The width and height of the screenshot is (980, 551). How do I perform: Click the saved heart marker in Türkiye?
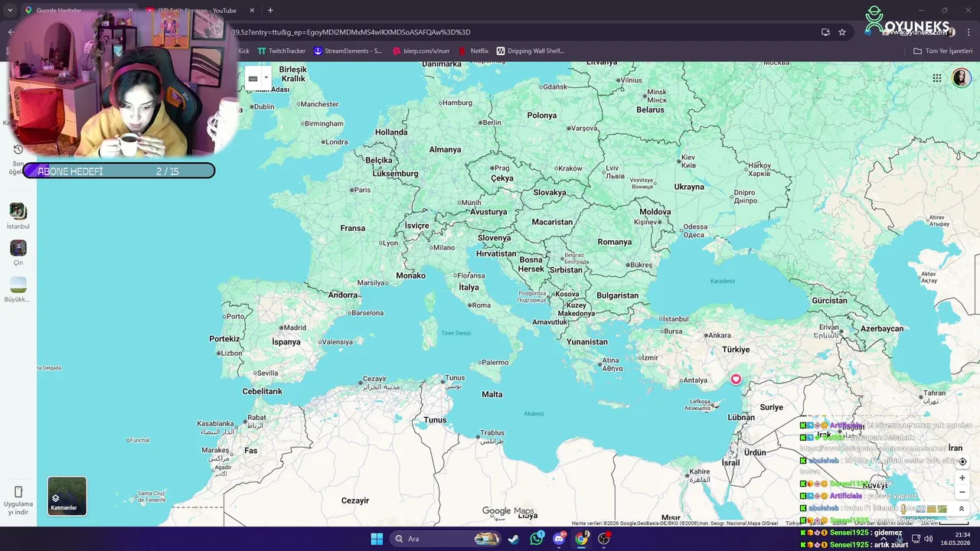[x=736, y=379]
